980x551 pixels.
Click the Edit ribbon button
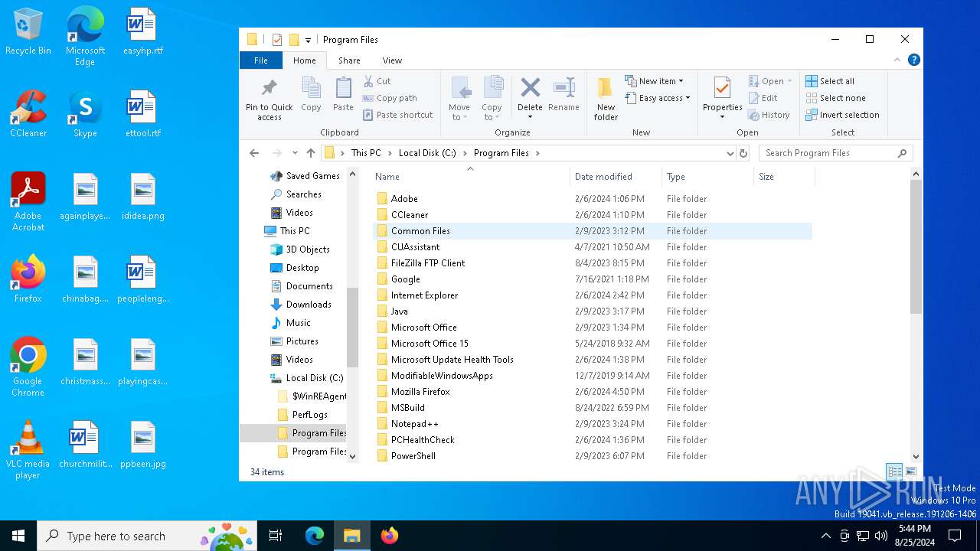[762, 98]
